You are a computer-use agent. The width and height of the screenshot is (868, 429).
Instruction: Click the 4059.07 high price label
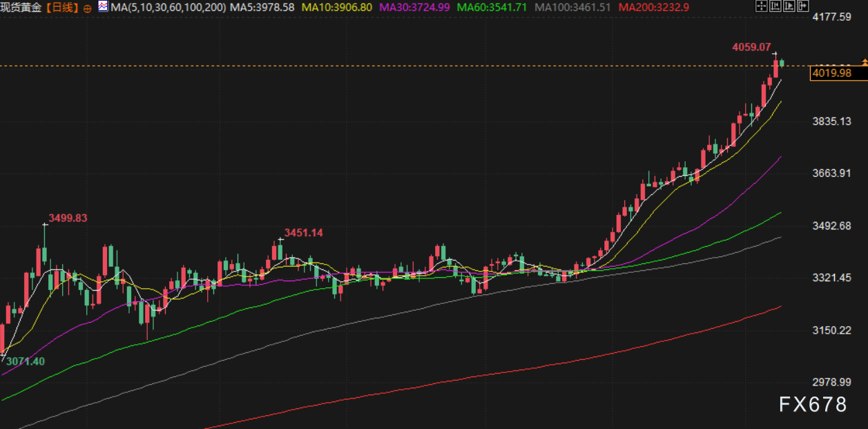(751, 47)
